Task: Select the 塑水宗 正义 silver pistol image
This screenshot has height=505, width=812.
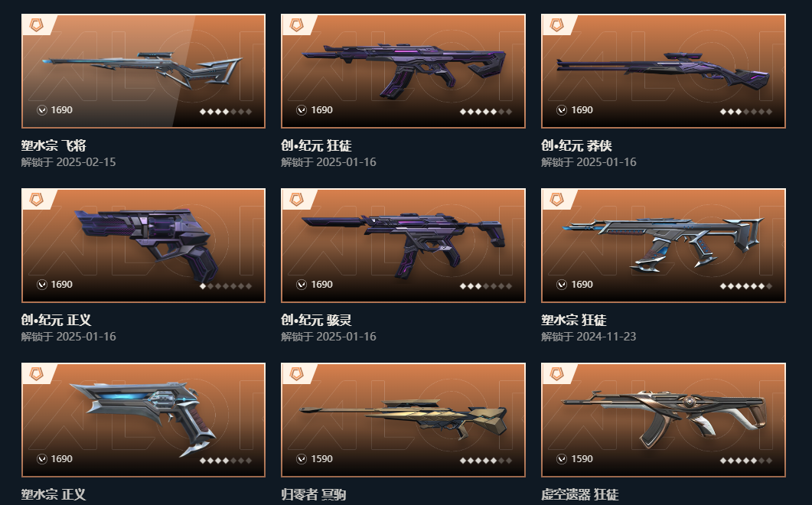Action: [x=143, y=417]
